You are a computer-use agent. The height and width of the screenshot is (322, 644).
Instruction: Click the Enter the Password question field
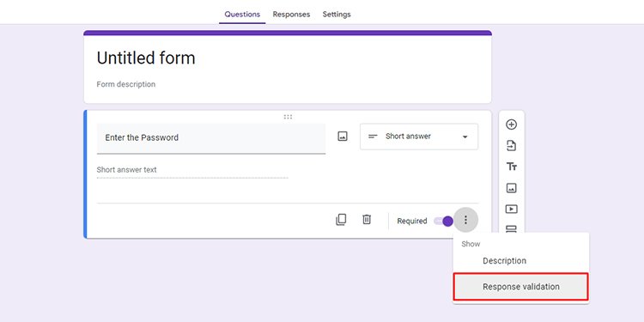click(x=211, y=138)
